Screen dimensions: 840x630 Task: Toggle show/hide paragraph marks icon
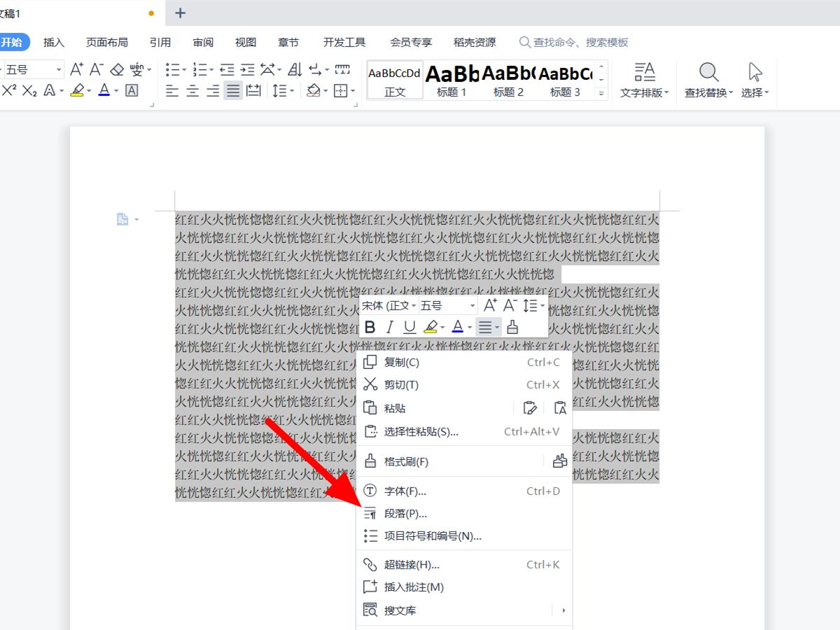click(315, 69)
